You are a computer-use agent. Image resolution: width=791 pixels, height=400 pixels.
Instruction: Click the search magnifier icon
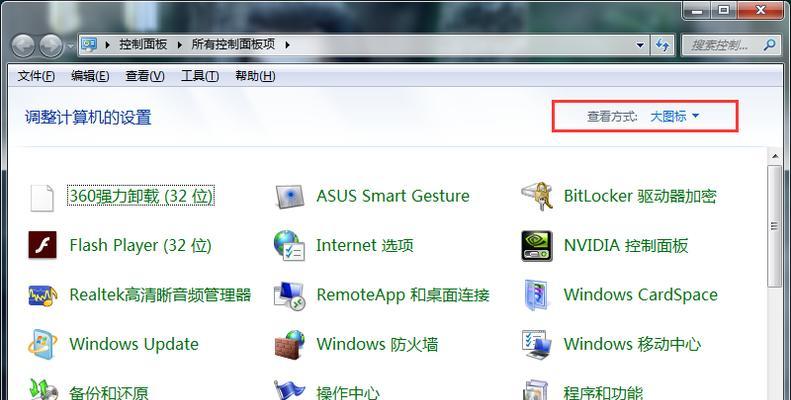pyautogui.click(x=769, y=45)
